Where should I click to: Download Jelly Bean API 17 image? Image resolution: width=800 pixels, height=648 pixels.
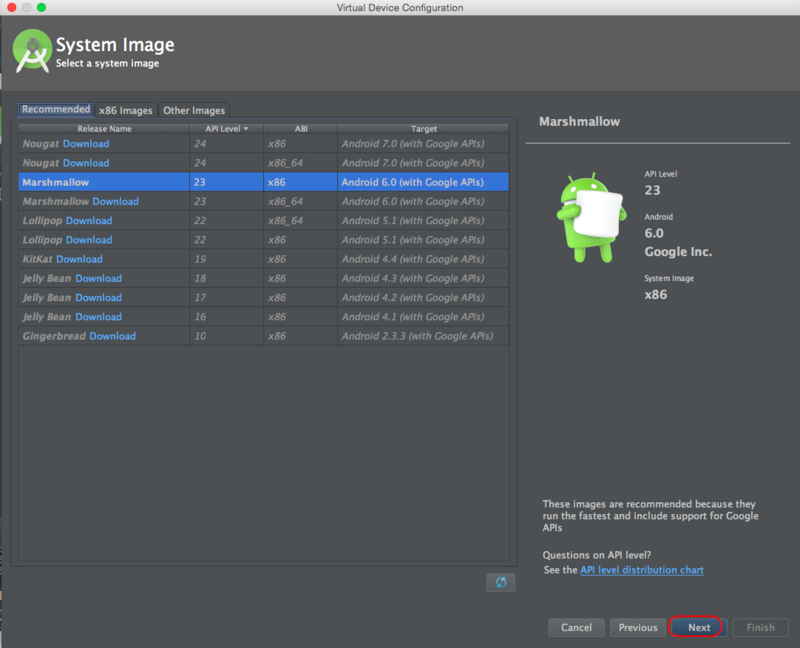98,297
